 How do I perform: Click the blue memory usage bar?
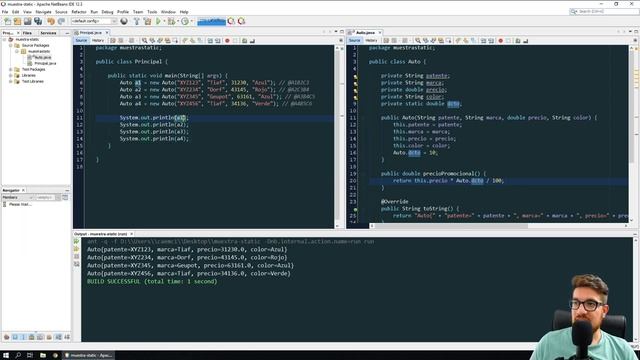click(211, 21)
